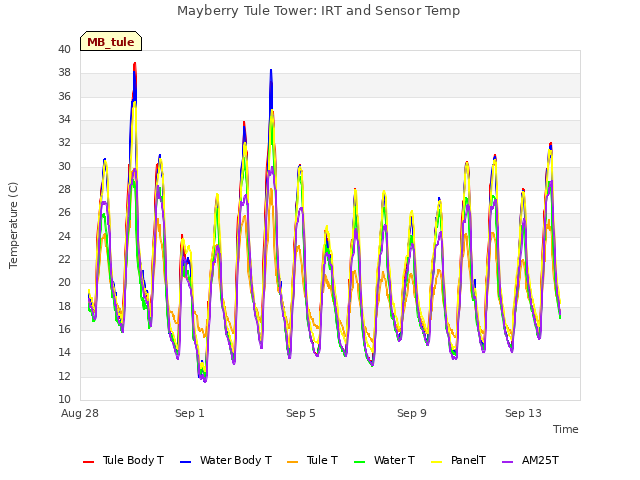The height and width of the screenshot is (480, 640).
Task: Click the 10 y-axis tick label
Action: pyautogui.click(x=64, y=399)
